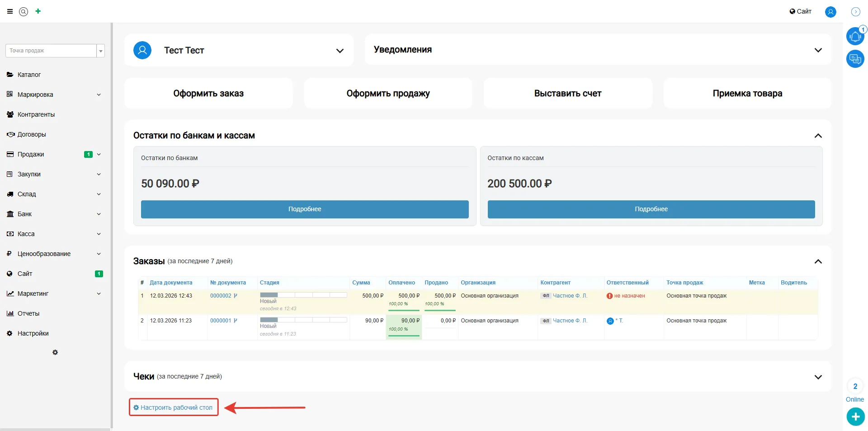
Task: Open Отчеты in the sidebar
Action: [28, 313]
